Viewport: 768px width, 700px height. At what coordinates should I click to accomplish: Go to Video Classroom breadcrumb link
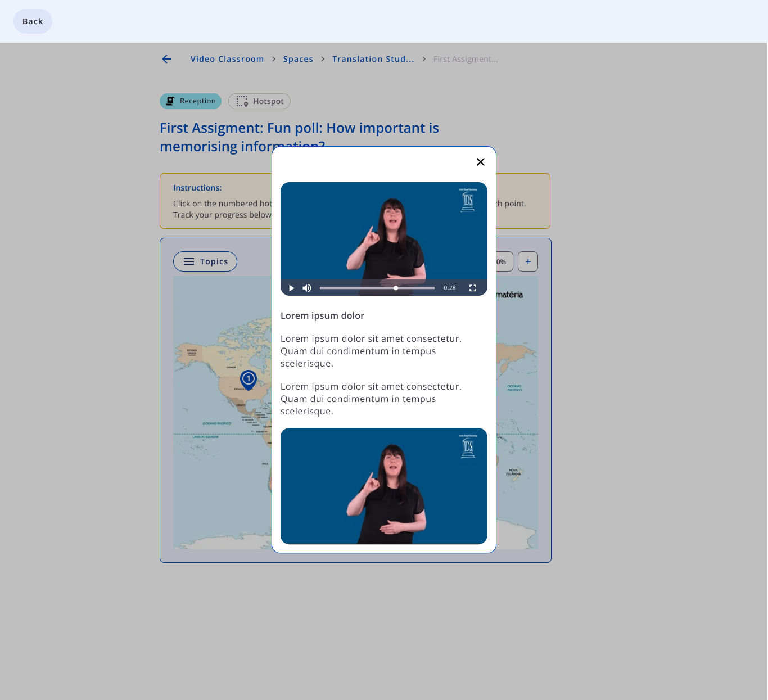click(227, 59)
